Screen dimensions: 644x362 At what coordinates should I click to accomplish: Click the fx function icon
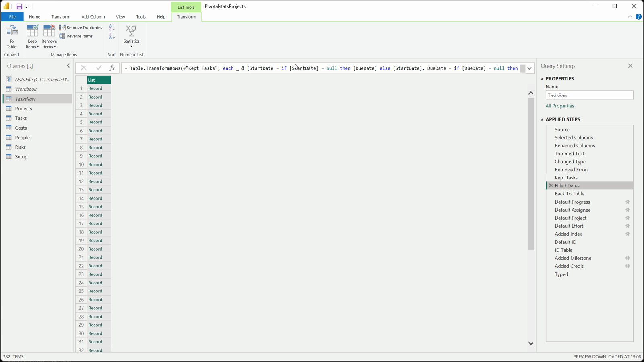[x=112, y=68]
